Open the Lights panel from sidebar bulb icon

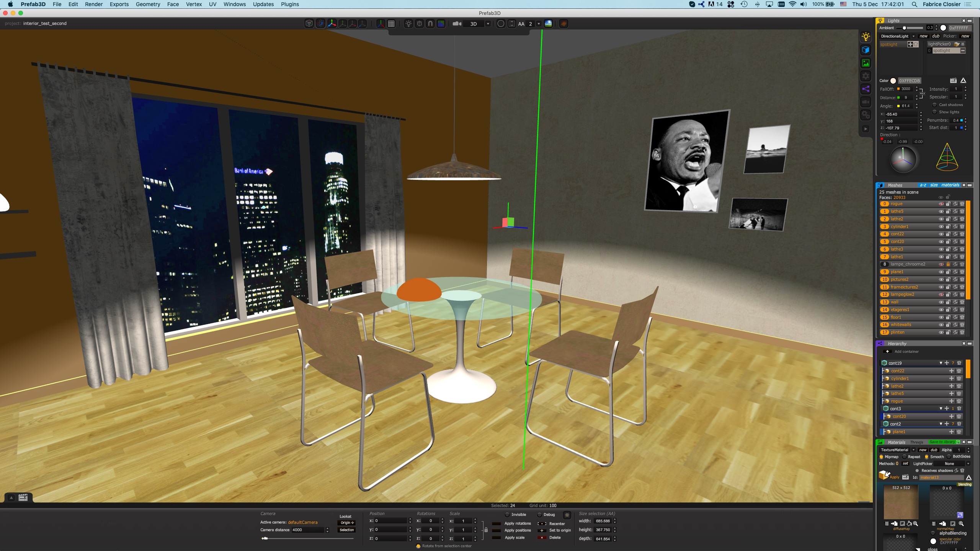tap(866, 37)
